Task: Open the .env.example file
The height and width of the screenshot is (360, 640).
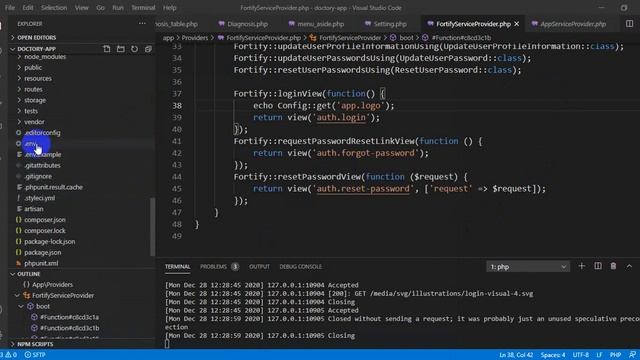Action: [42, 154]
